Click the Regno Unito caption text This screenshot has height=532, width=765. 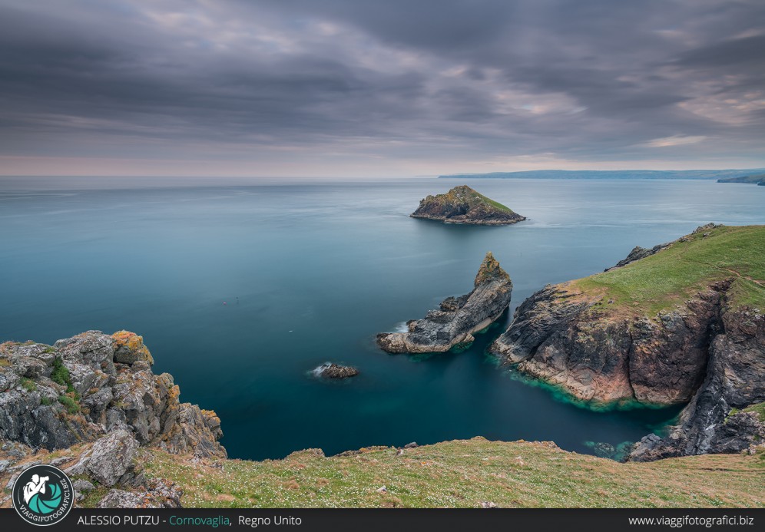pos(270,520)
